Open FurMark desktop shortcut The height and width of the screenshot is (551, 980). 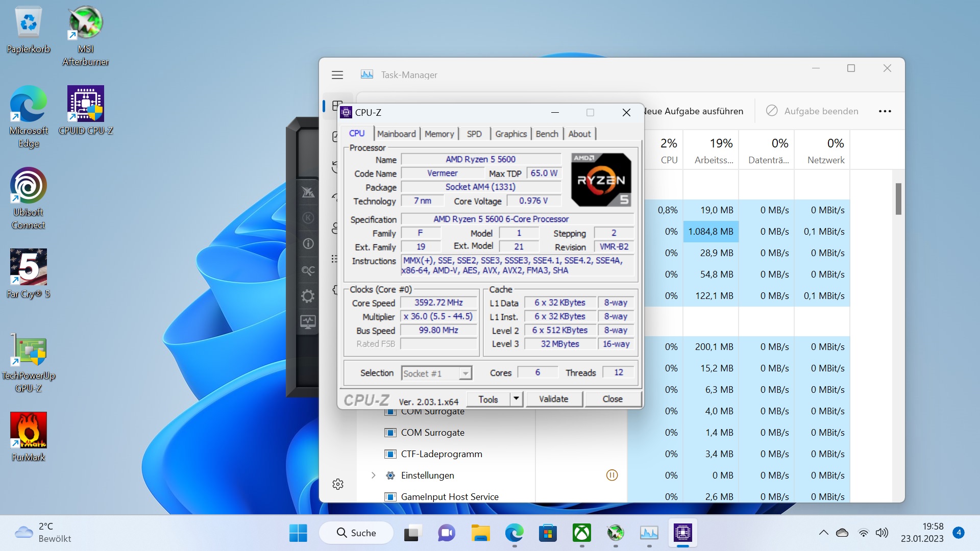pos(29,437)
